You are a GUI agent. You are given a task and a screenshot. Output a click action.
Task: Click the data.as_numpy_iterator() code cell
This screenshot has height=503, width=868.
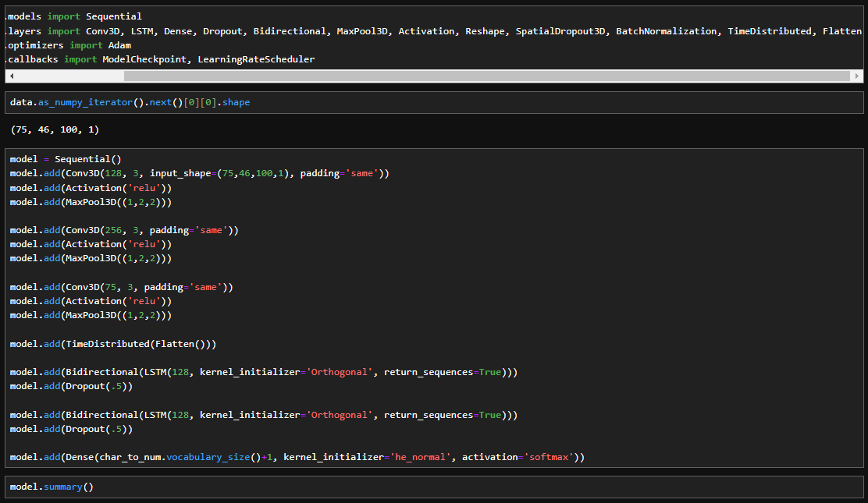pyautogui.click(x=130, y=102)
